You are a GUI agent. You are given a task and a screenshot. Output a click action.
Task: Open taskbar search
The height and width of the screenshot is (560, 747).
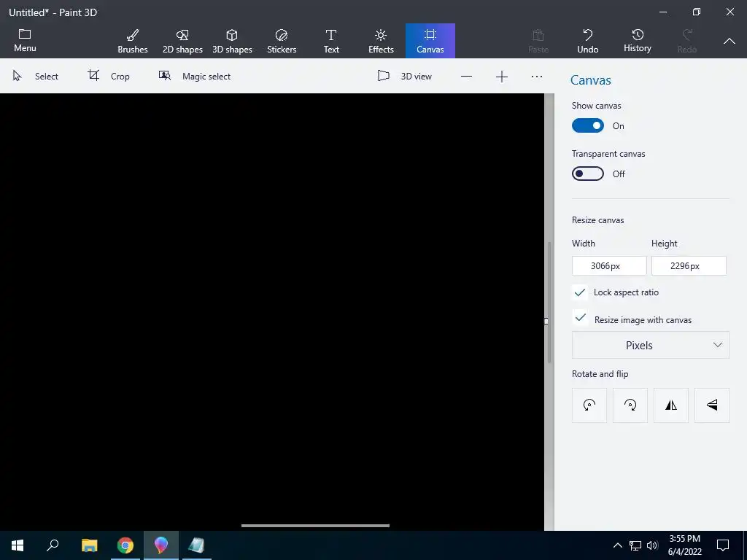point(53,545)
